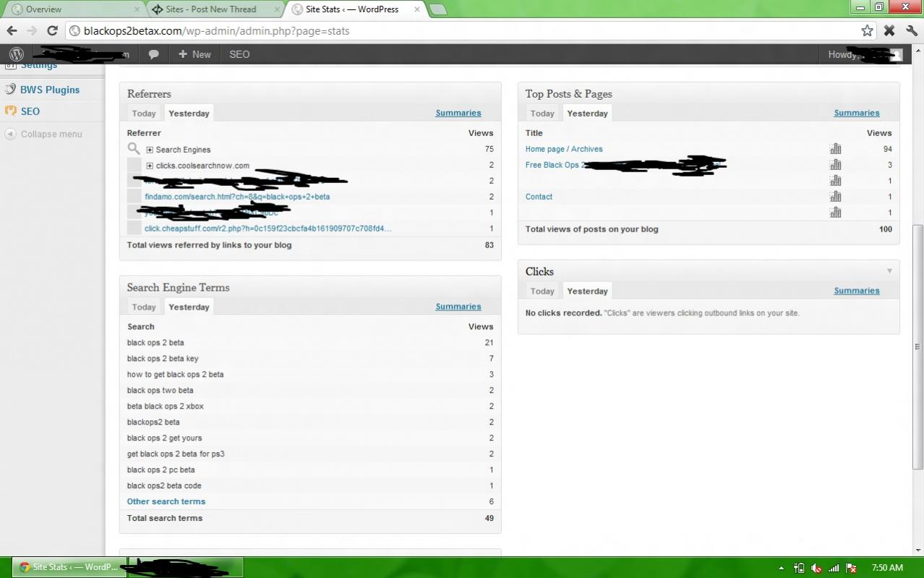
Task: Open the Home page / Archives link
Action: tap(564, 149)
